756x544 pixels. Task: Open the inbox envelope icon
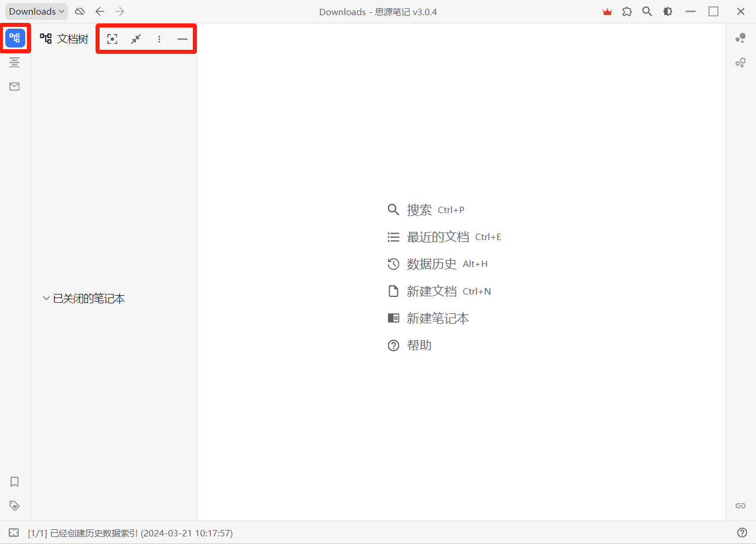(15, 87)
